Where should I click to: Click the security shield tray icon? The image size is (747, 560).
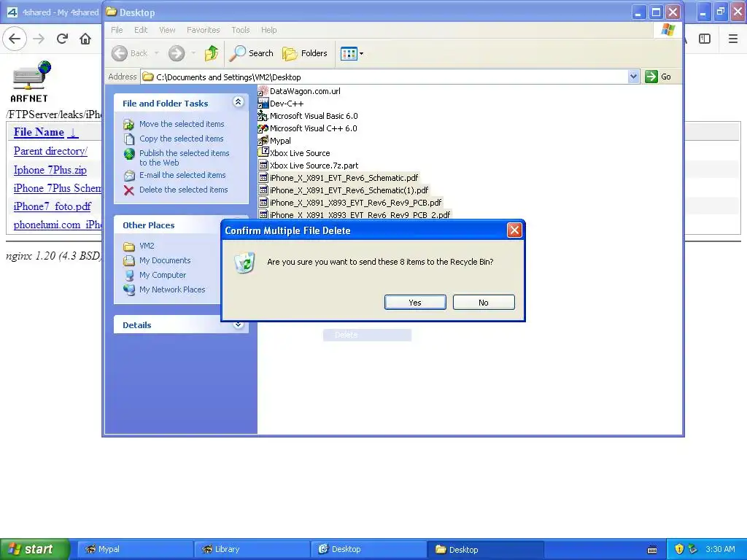(x=679, y=549)
